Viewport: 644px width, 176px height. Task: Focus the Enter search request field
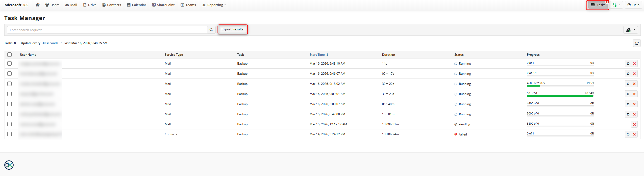[x=107, y=30]
